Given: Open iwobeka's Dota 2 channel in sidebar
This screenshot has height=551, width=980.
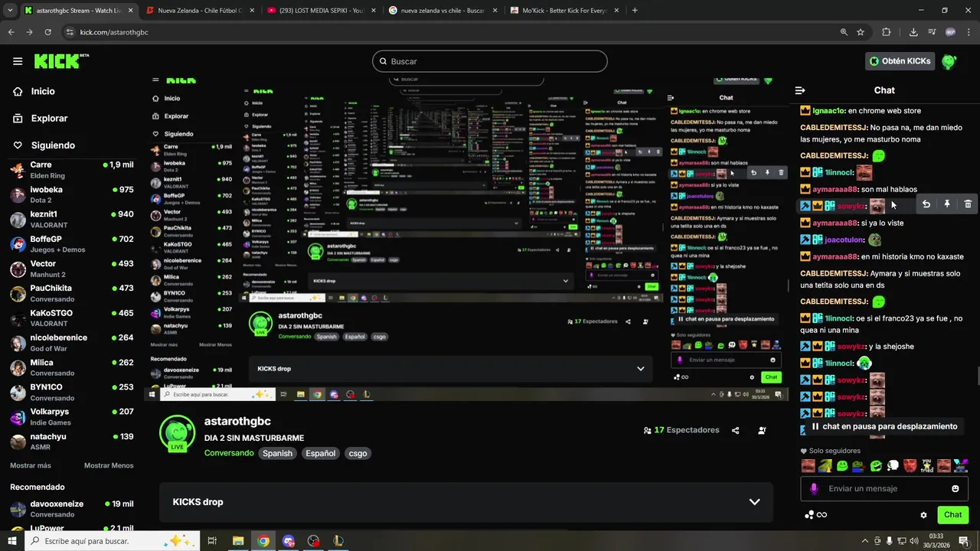Looking at the screenshot, I should tap(72, 194).
